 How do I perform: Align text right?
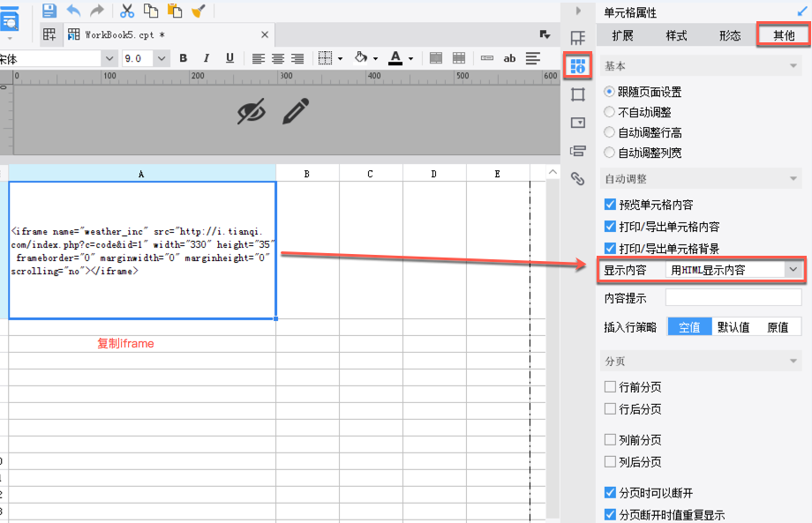click(x=297, y=58)
